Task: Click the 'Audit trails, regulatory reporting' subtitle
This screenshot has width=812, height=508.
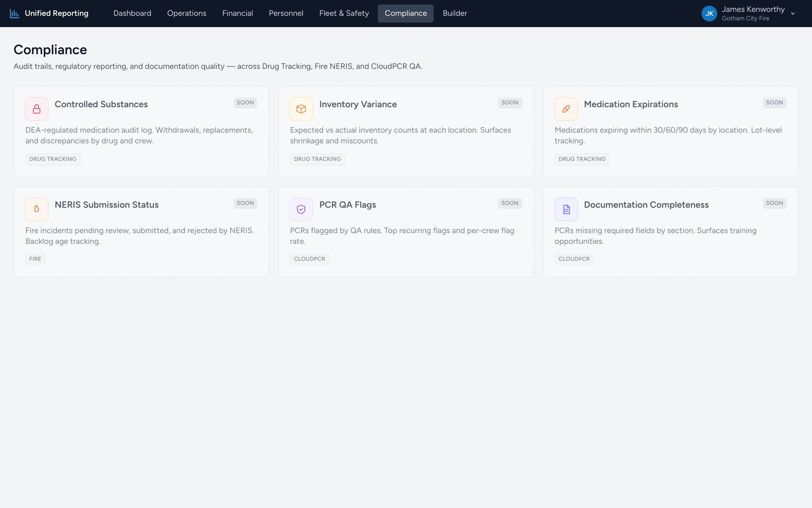Action: (x=218, y=67)
